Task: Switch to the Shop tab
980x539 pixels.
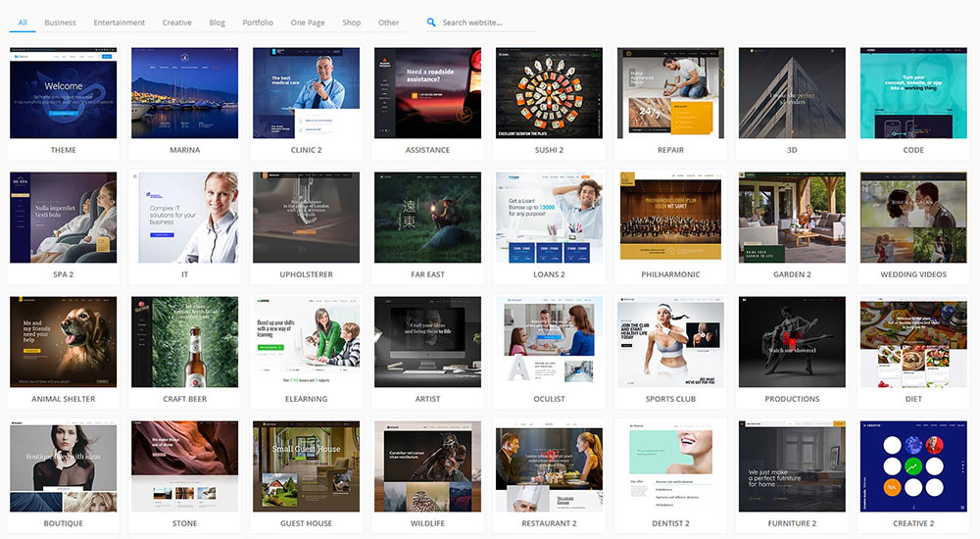Action: tap(351, 23)
